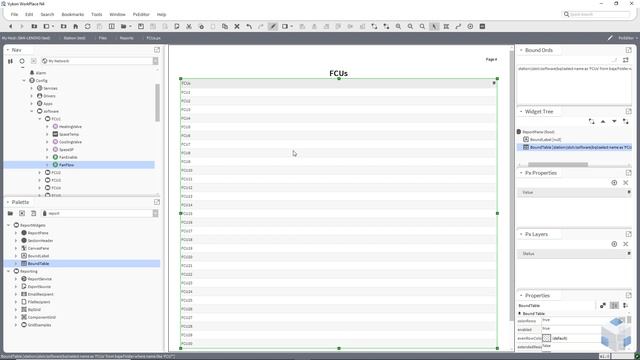Select the Apps tree item
640x360 pixels.
coord(44,104)
